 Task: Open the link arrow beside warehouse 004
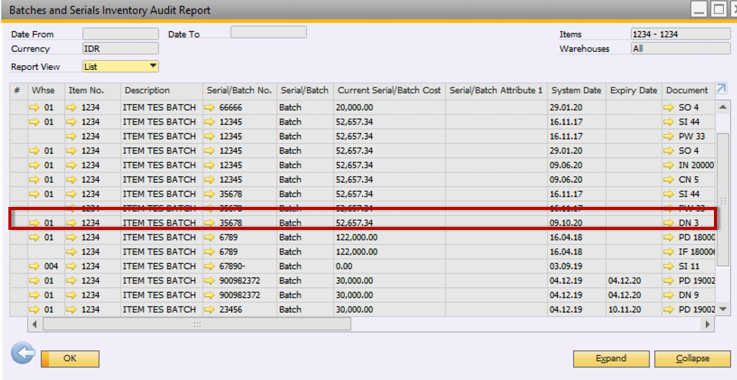pyautogui.click(x=35, y=266)
